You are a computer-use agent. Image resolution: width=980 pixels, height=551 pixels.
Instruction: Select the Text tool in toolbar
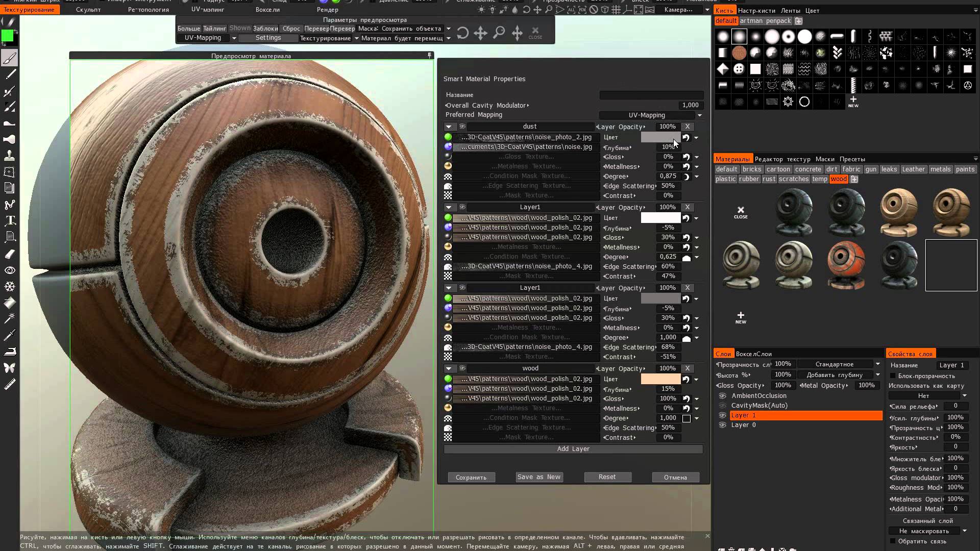[9, 221]
